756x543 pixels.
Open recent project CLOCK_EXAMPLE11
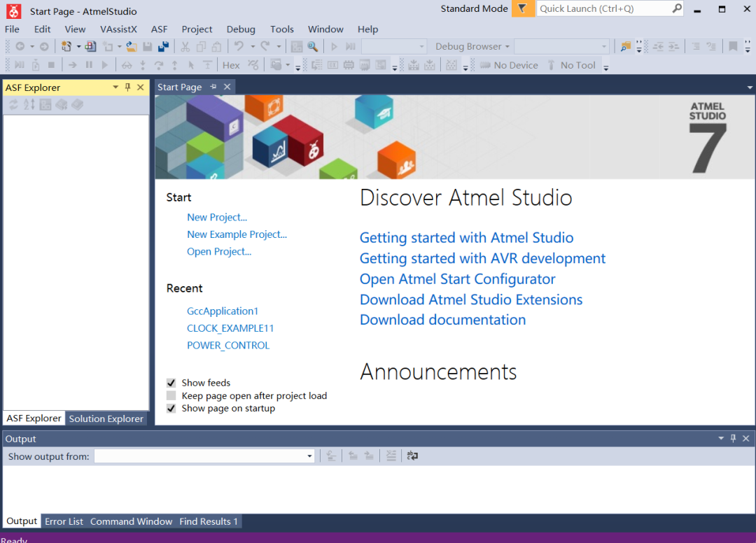point(230,328)
